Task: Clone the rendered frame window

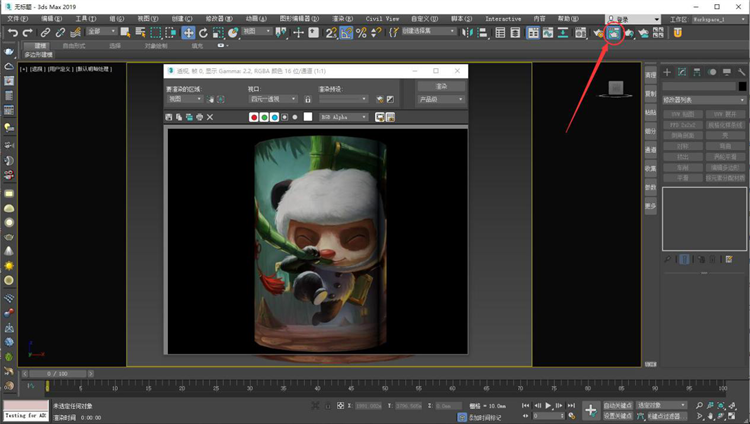Action: pos(189,117)
